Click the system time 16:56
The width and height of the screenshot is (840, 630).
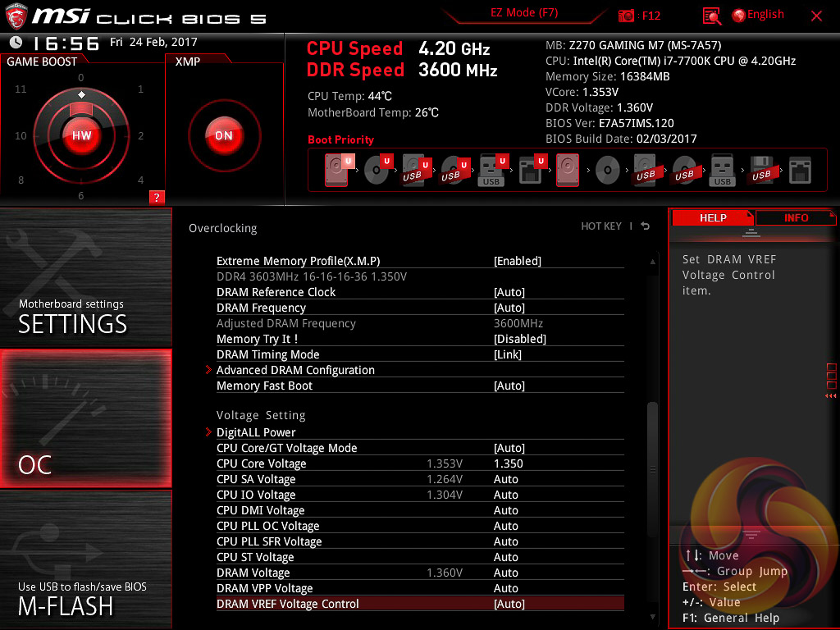click(x=66, y=43)
